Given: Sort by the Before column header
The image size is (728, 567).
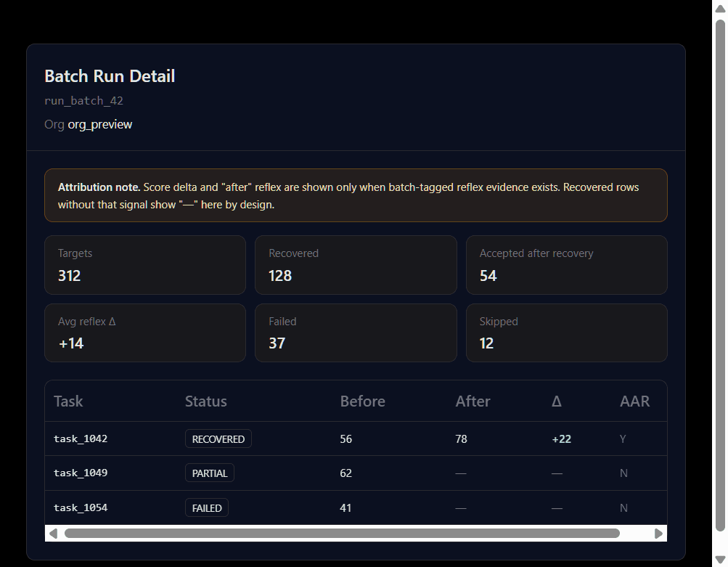Looking at the screenshot, I should click(362, 401).
